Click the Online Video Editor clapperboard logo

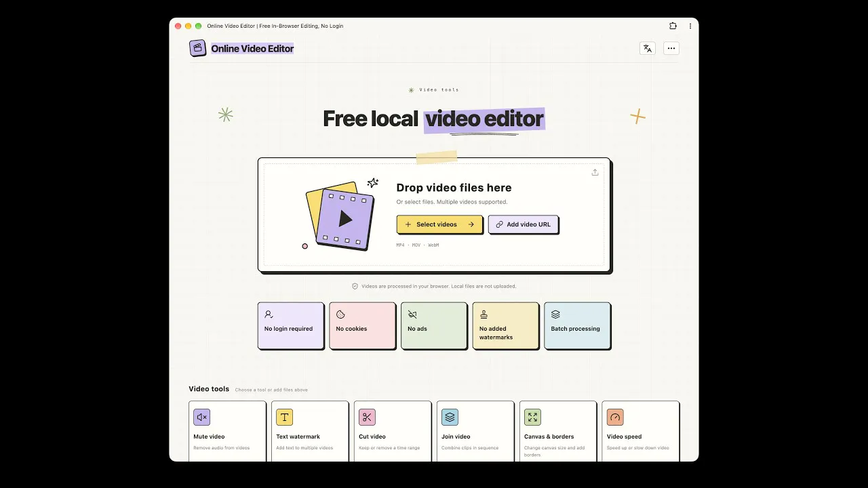[197, 48]
